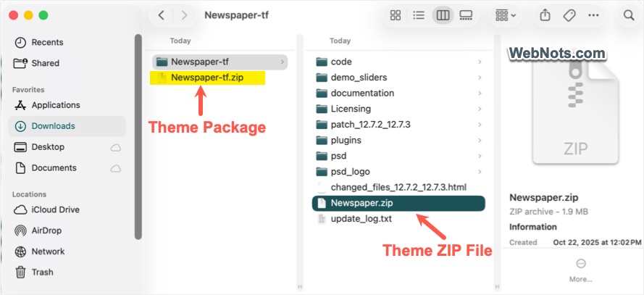Viewport: 644px width, 295px height.
Task: Open Recents in the sidebar
Action: point(67,42)
